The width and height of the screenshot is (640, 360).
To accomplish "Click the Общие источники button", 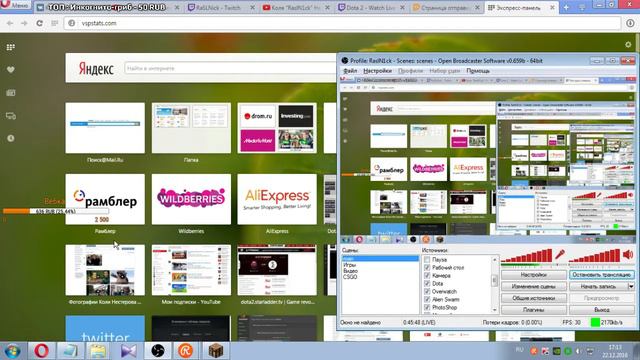I will tap(533, 298).
